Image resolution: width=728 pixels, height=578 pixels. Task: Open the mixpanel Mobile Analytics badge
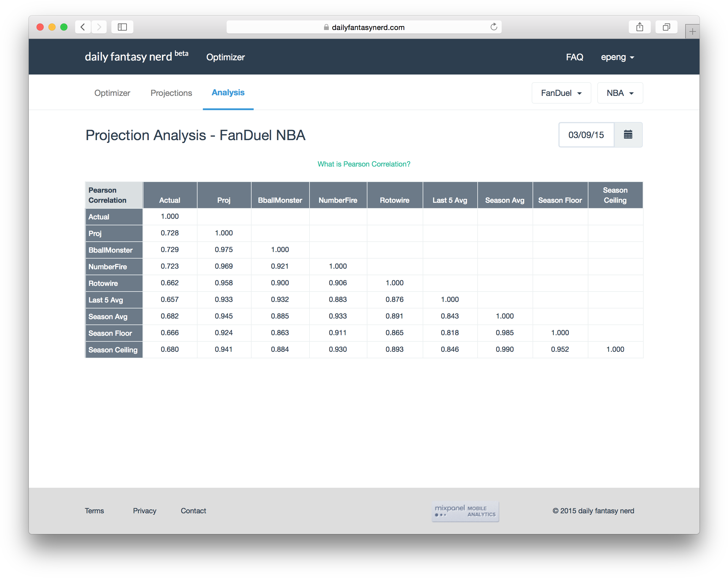465,511
